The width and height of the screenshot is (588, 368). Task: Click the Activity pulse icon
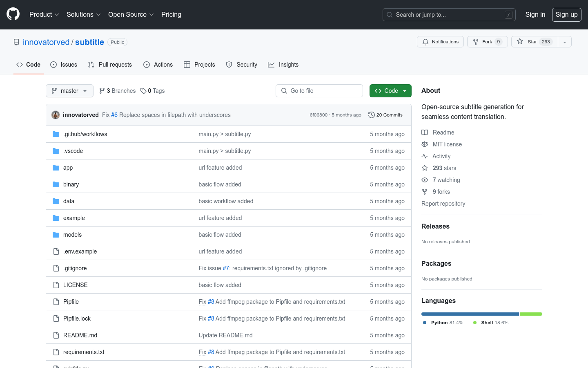click(x=425, y=156)
